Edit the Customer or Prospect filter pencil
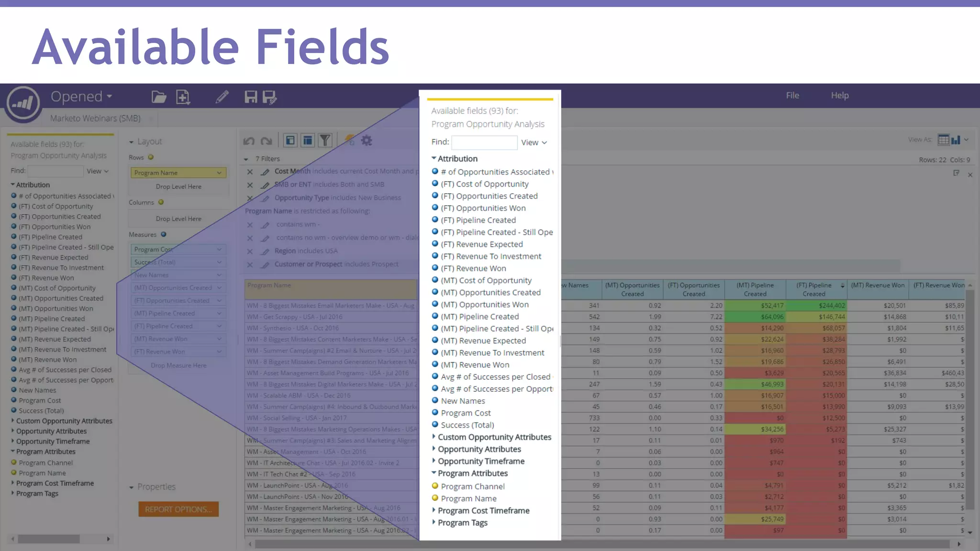The width and height of the screenshot is (980, 551). pos(265,264)
